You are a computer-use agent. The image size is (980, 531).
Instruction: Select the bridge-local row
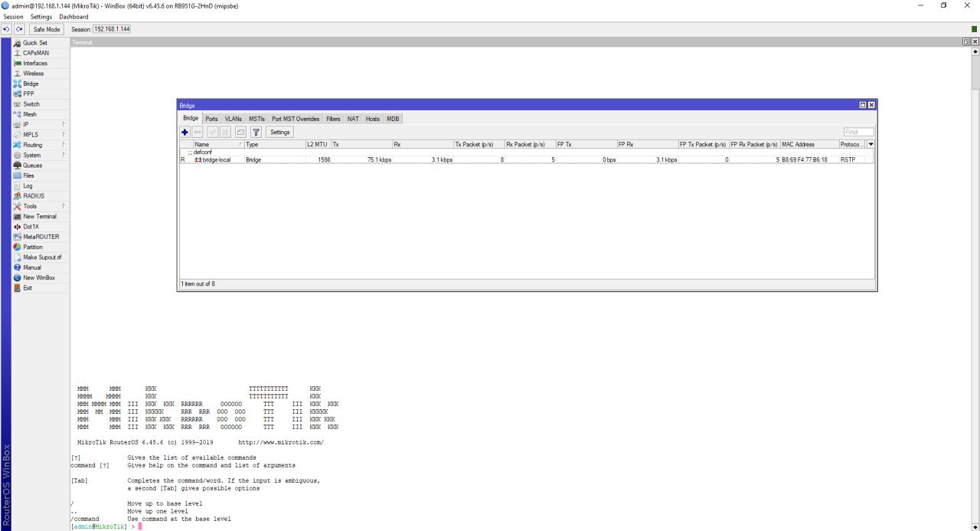point(527,159)
